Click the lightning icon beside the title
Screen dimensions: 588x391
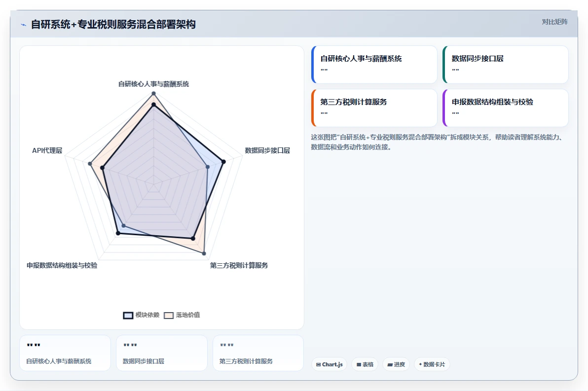tap(23, 25)
